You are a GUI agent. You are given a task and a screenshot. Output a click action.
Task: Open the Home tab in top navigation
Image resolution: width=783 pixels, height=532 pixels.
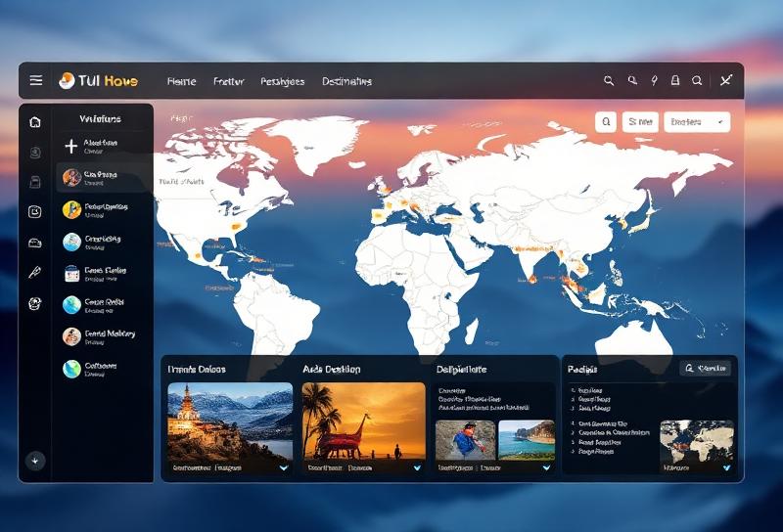click(181, 82)
